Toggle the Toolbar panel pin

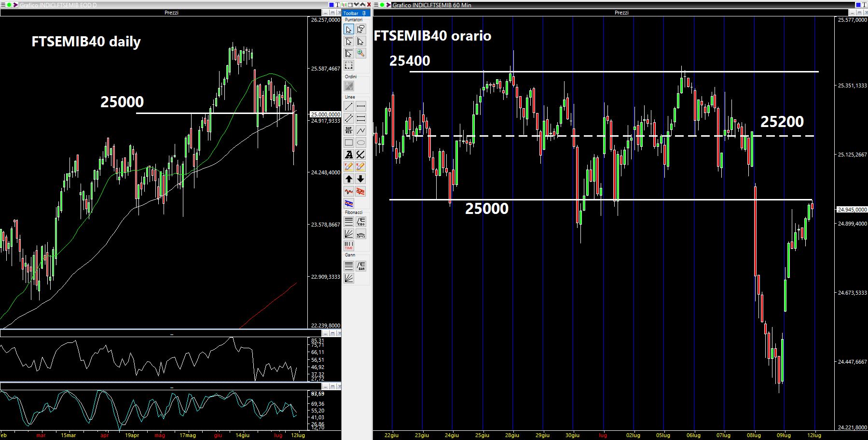click(x=364, y=13)
